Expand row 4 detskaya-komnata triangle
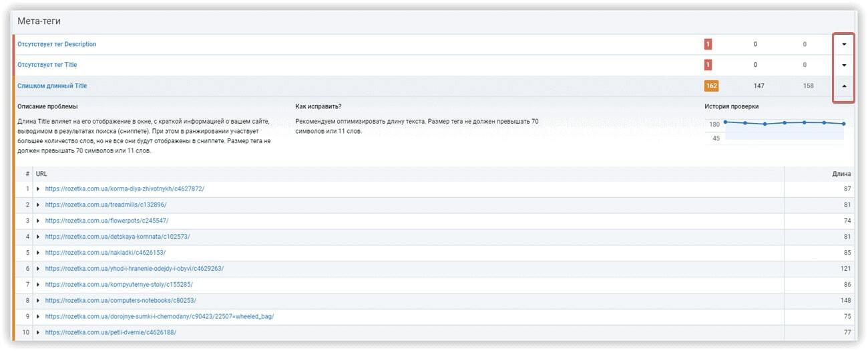Viewport: 868px width, 351px height. (39, 237)
